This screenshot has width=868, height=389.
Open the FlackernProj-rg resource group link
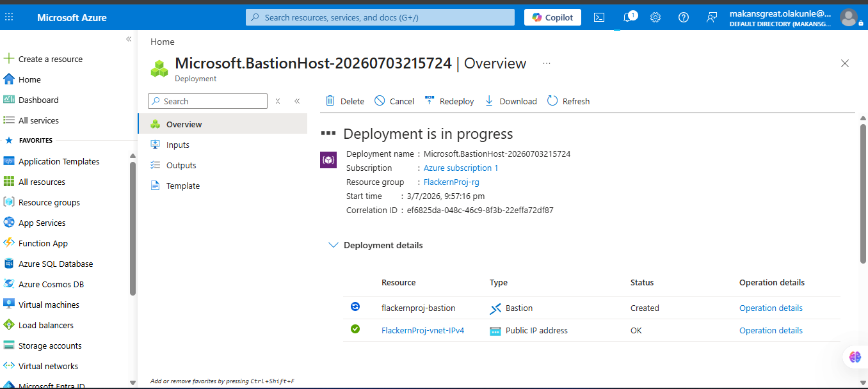pos(451,182)
